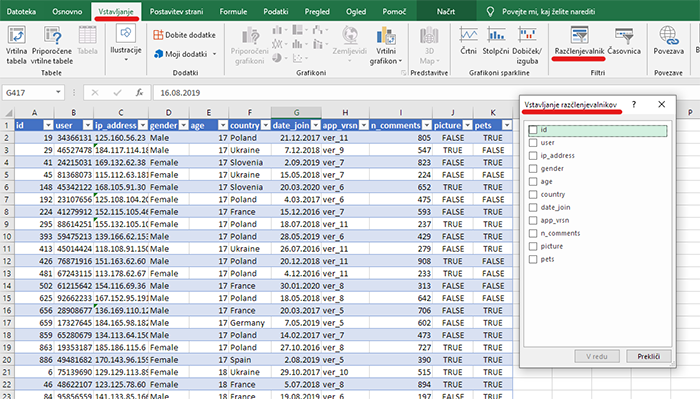Open the n_comments column filter dropdown
The image size is (700, 399).
point(427,125)
